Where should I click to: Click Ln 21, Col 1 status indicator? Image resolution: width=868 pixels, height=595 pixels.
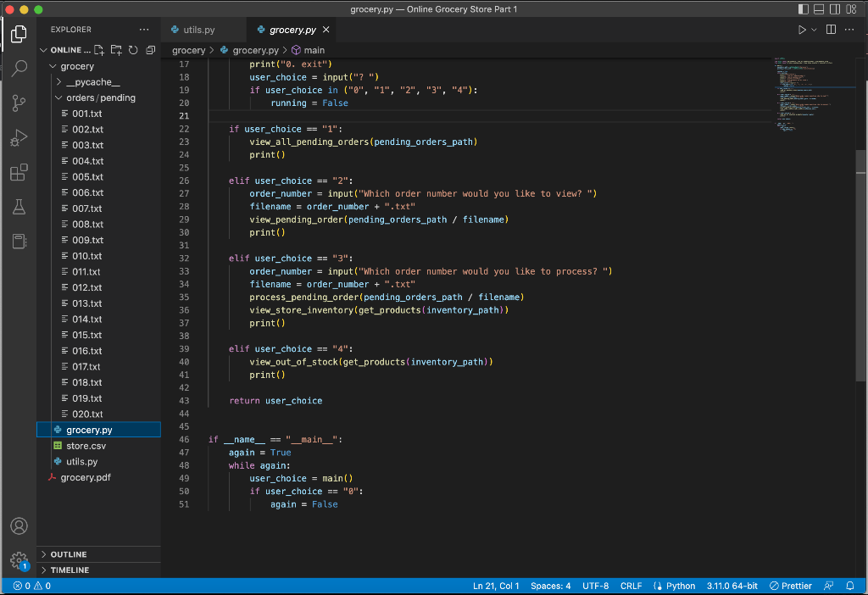[x=496, y=586]
